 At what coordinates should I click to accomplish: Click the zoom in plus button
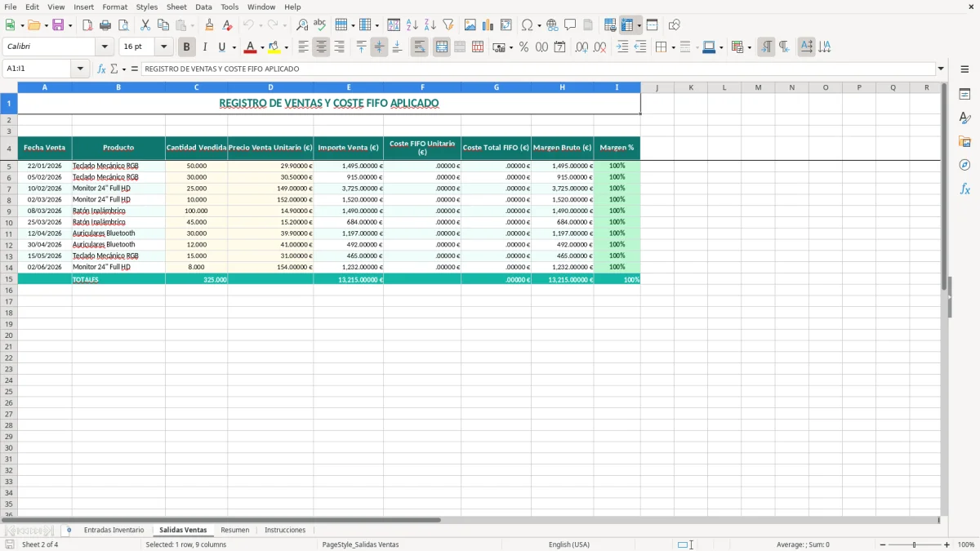pos(947,544)
